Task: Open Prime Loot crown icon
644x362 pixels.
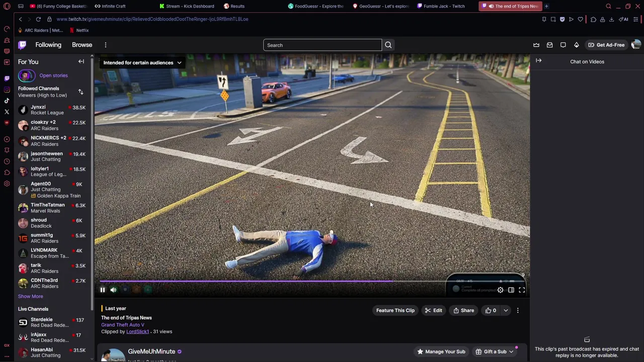Action: click(536, 45)
